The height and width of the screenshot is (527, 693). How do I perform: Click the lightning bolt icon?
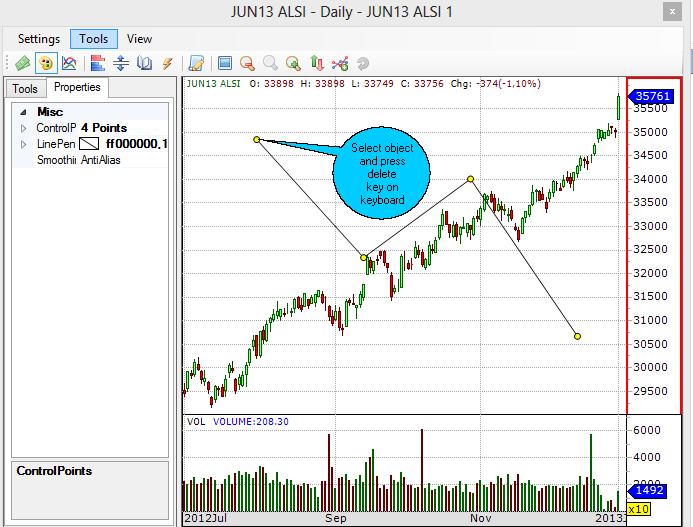(167, 63)
